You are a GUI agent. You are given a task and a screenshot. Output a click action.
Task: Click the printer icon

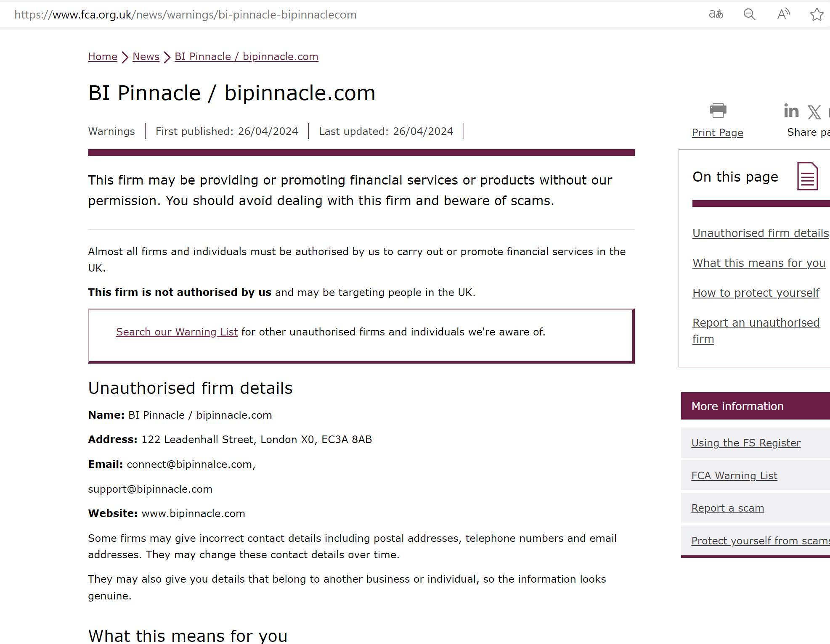(x=718, y=111)
